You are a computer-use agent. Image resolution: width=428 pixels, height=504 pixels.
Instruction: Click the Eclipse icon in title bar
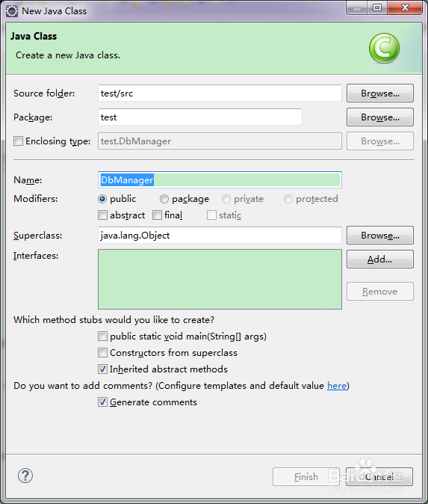point(12,11)
